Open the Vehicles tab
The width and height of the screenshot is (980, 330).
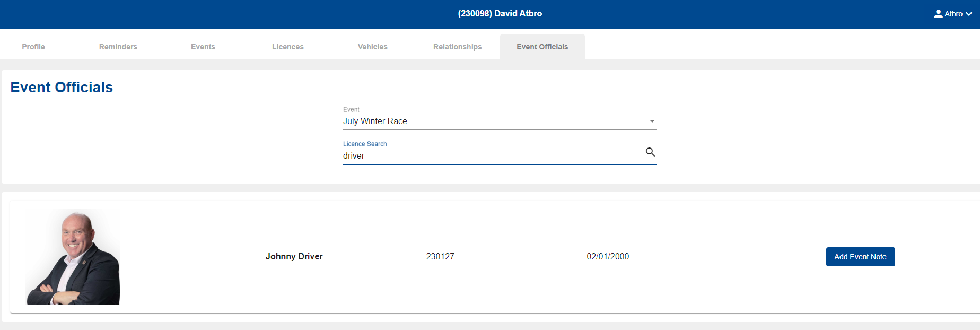coord(373,47)
